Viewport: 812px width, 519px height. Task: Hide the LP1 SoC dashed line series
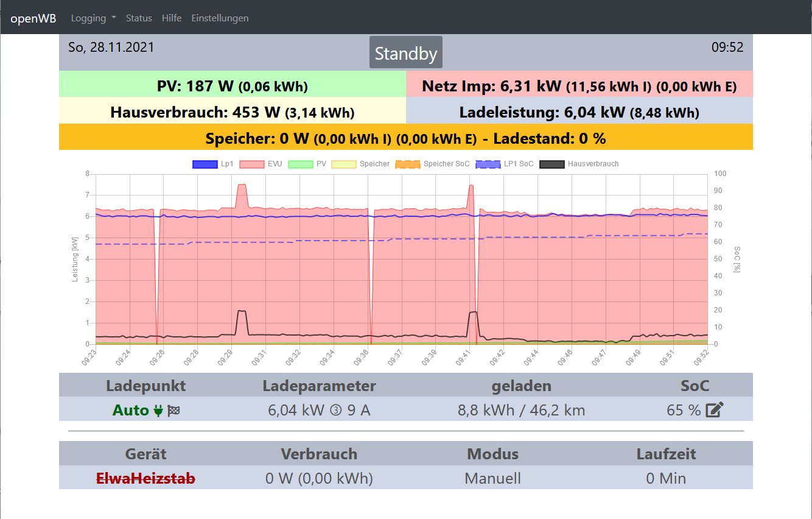[x=488, y=164]
